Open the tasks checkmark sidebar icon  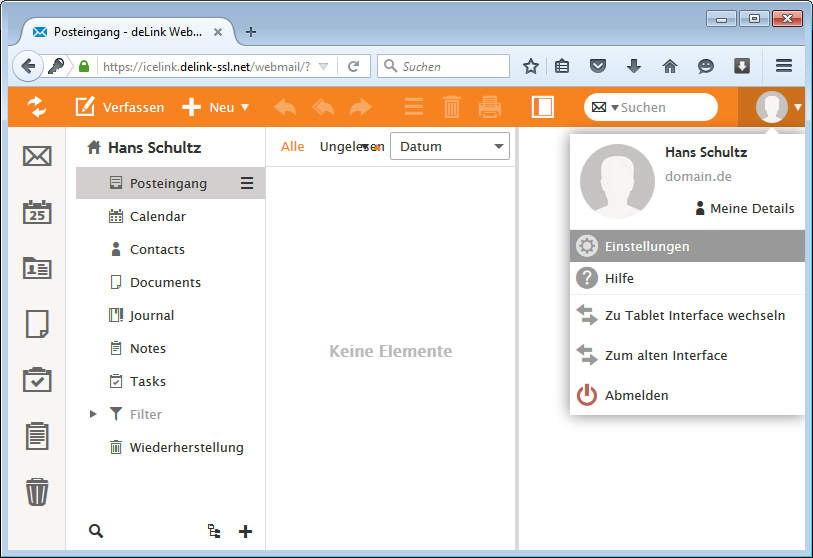(37, 380)
